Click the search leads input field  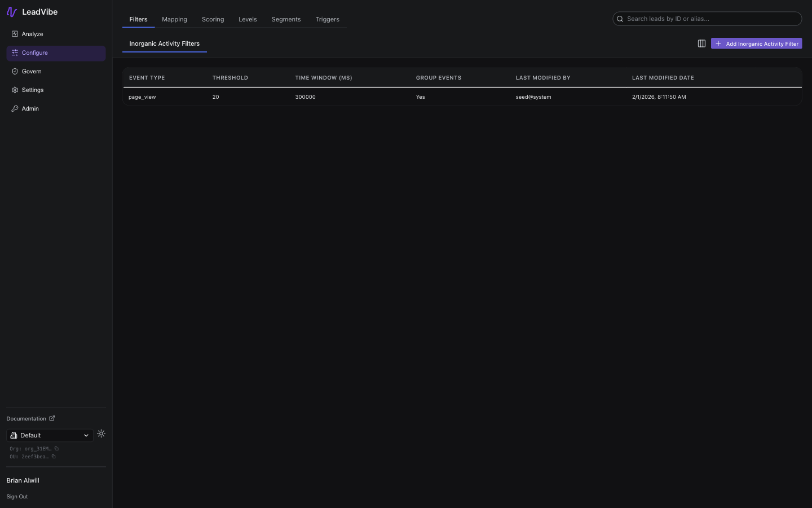coord(707,19)
